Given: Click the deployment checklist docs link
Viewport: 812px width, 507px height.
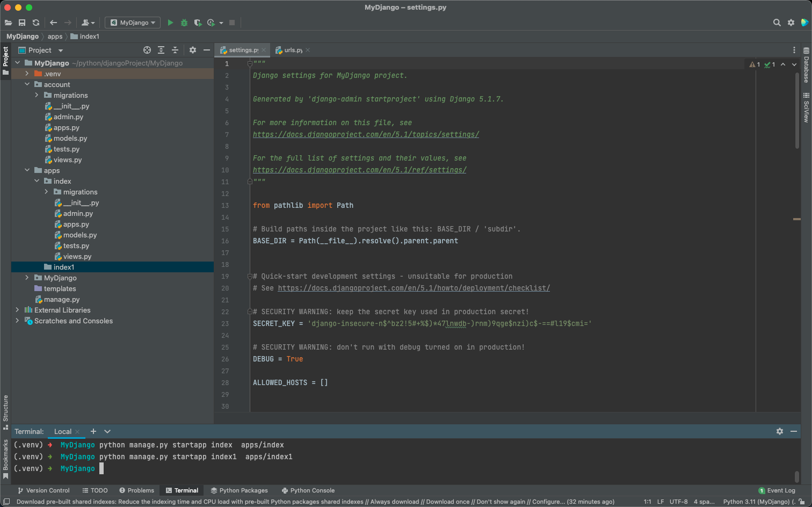Looking at the screenshot, I should [x=414, y=288].
